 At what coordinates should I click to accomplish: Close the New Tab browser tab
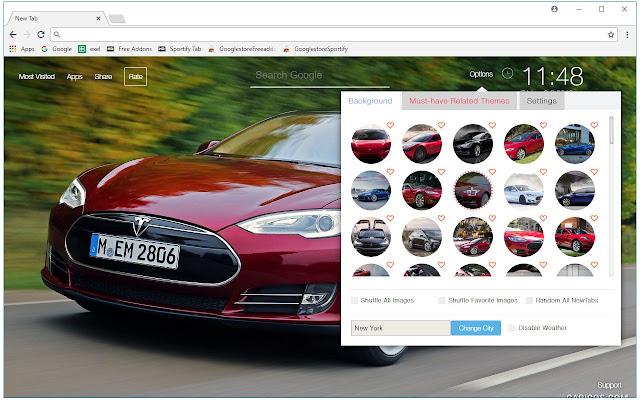click(98, 18)
